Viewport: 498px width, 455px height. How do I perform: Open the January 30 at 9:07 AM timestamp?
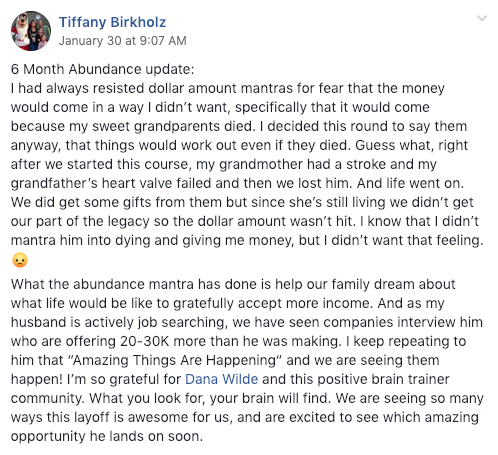123,41
